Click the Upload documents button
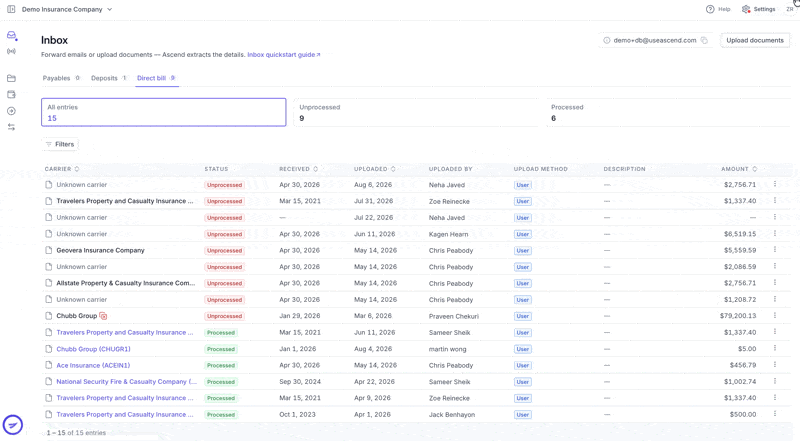 (755, 40)
